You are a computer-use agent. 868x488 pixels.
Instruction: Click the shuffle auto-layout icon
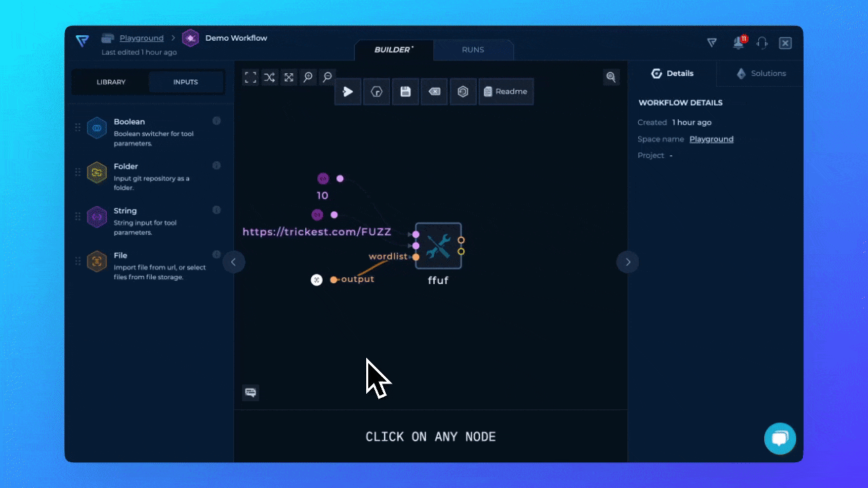point(269,77)
